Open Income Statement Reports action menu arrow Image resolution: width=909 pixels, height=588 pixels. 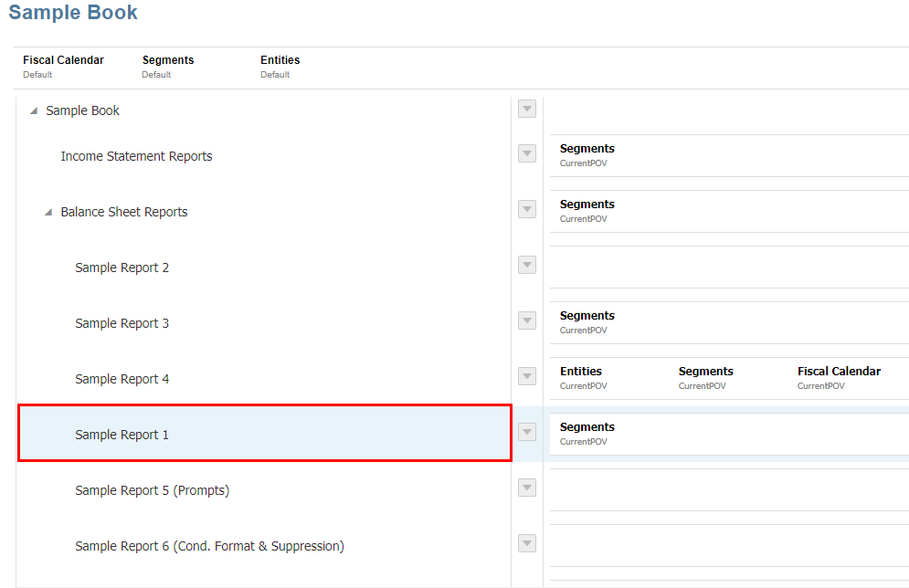[x=527, y=153]
